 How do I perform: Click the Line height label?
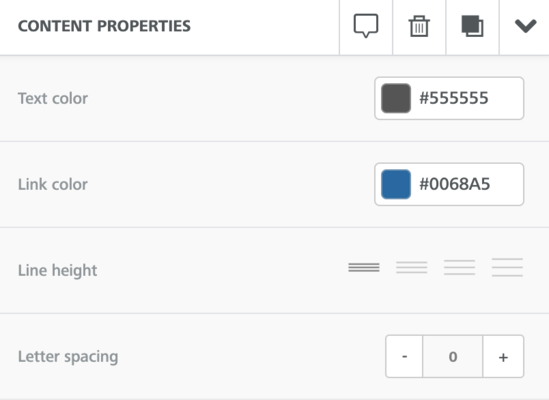pos(57,270)
